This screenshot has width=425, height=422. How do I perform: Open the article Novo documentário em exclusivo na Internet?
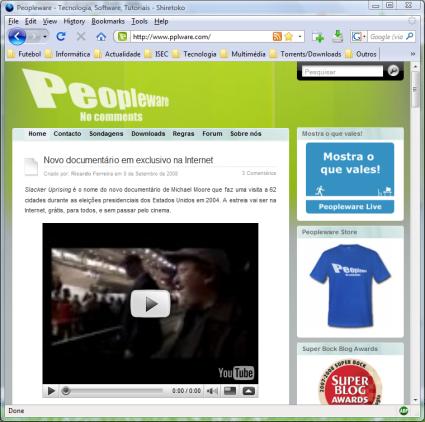(128, 160)
